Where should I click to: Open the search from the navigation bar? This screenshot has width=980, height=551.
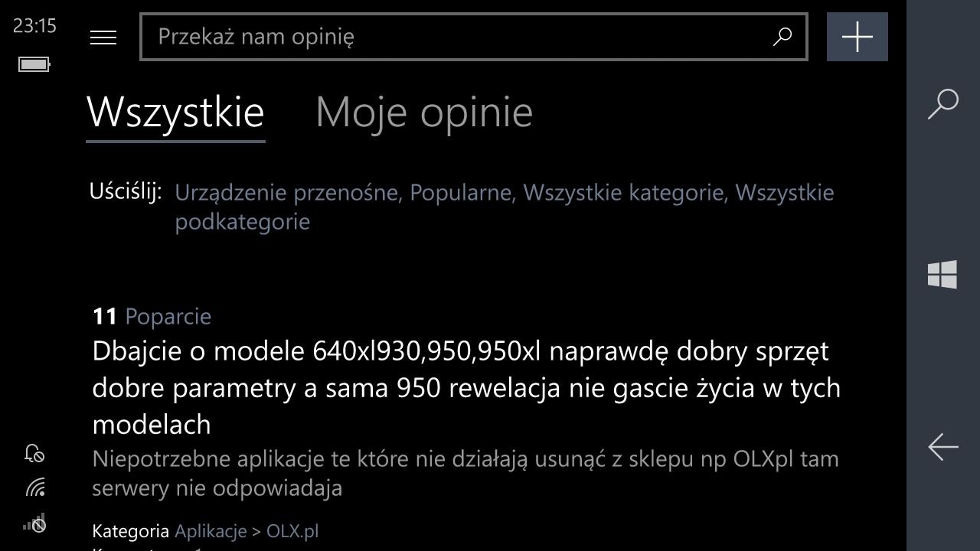942,107
